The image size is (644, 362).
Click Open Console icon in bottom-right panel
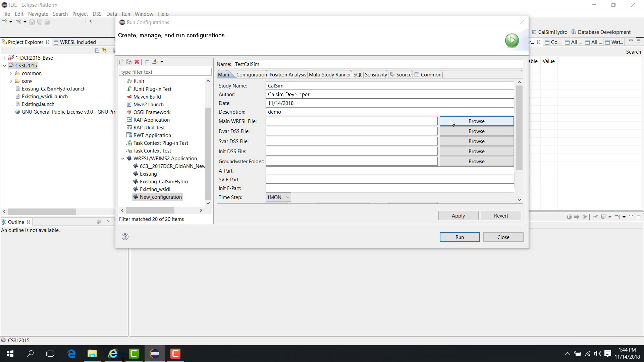tap(617, 217)
